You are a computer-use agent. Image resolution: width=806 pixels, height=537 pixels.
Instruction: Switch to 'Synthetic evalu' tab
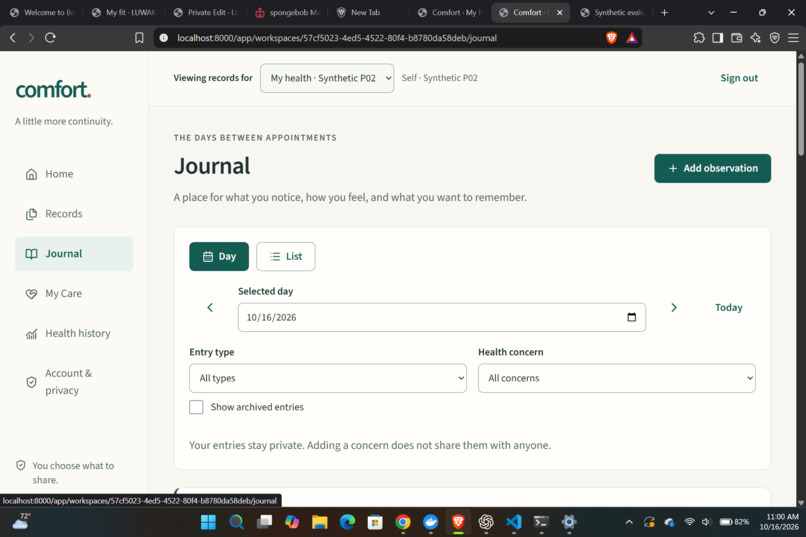point(614,12)
